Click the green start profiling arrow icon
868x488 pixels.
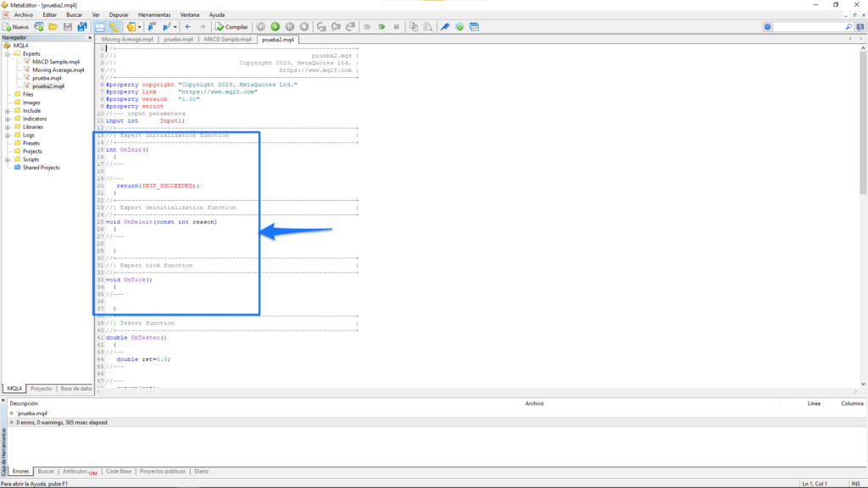tap(381, 26)
